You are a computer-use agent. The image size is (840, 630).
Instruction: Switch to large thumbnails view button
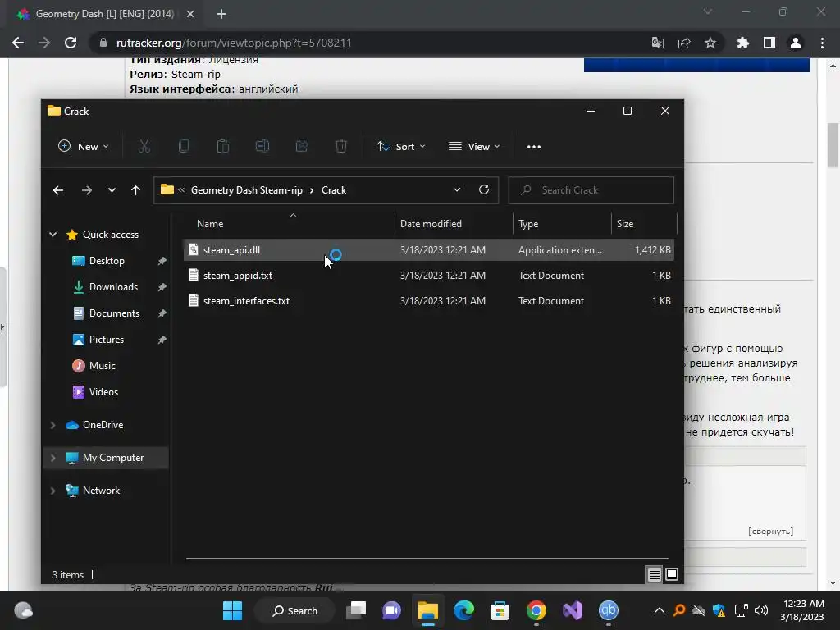(672, 575)
